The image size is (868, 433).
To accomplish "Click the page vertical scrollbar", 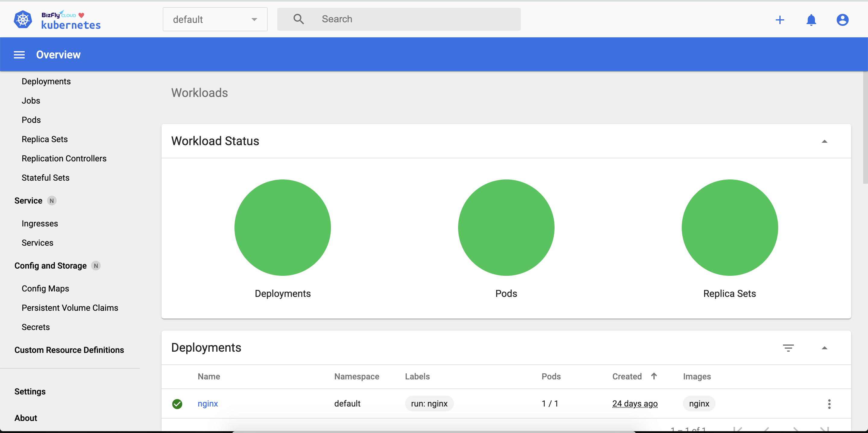I will [865, 128].
